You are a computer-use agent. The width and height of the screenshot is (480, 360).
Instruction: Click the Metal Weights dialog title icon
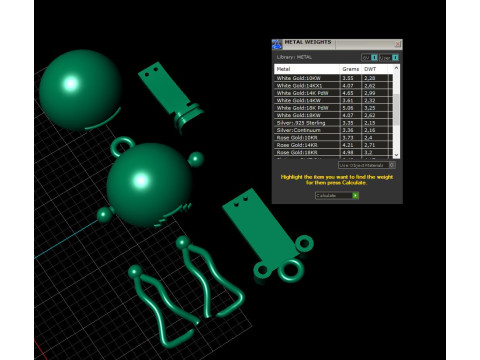277,44
